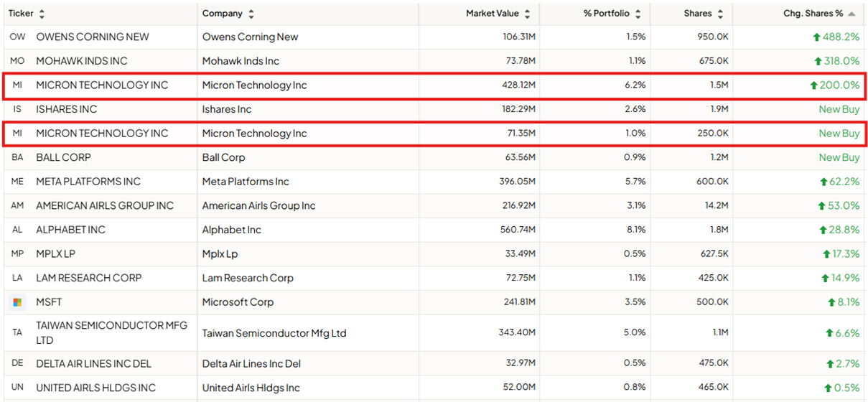Screen dimensions: 868x402
Task: Toggle sort direction on Chg. Shares % arrow
Action: point(851,14)
